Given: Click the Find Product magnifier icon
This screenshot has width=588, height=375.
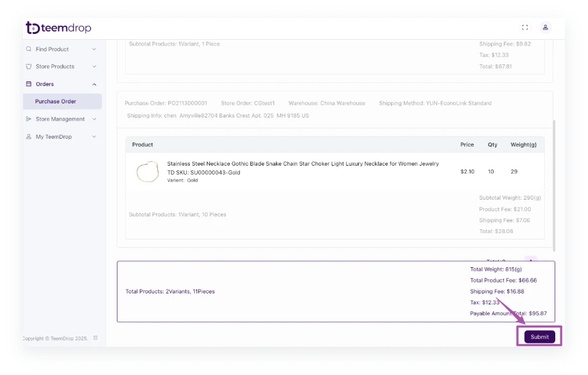Looking at the screenshot, I should pyautogui.click(x=28, y=49).
